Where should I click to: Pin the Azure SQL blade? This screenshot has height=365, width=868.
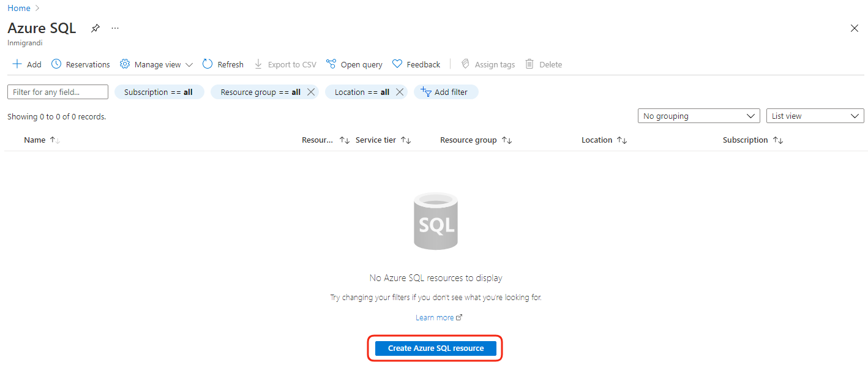coord(95,28)
